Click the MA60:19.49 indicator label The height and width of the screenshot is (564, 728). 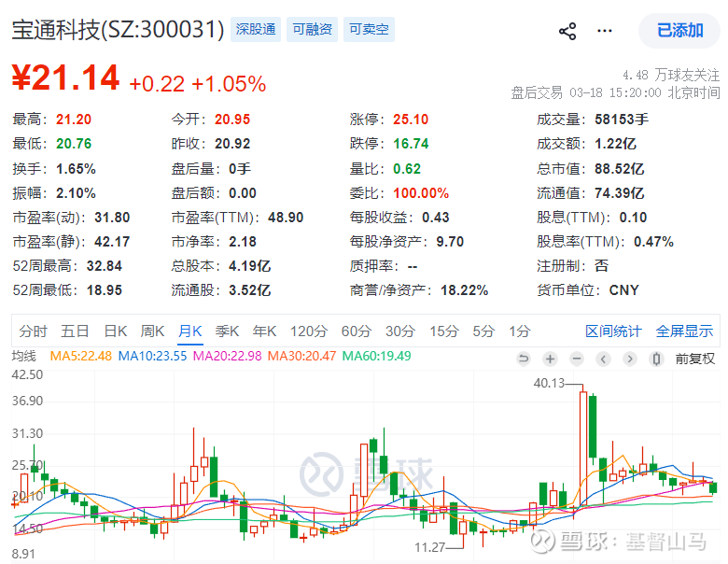pos(376,357)
